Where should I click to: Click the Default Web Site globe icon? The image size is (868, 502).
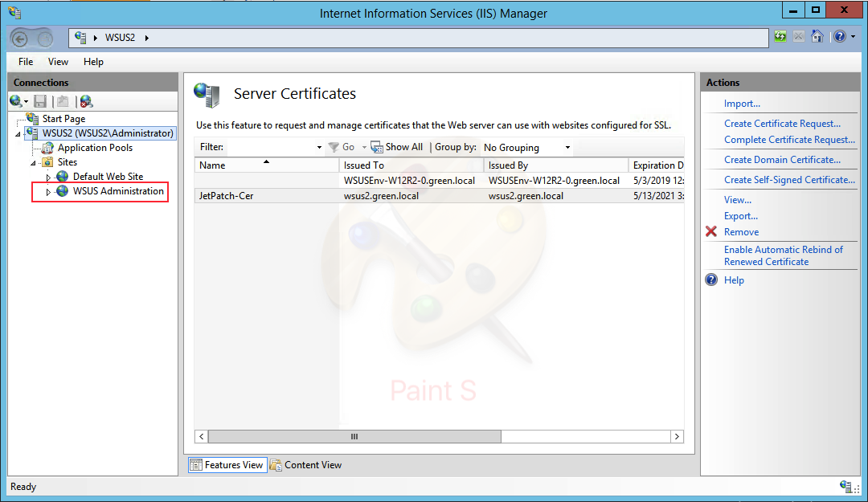(63, 177)
